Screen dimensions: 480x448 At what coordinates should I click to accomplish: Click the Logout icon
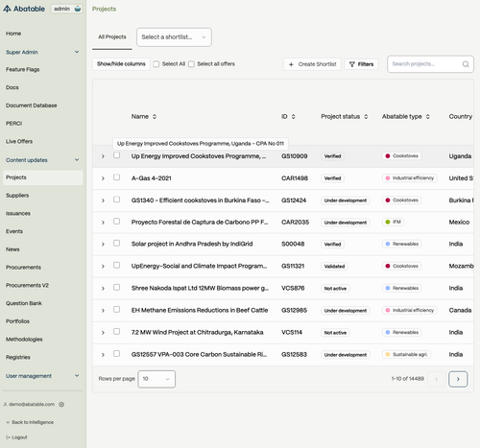(8, 437)
